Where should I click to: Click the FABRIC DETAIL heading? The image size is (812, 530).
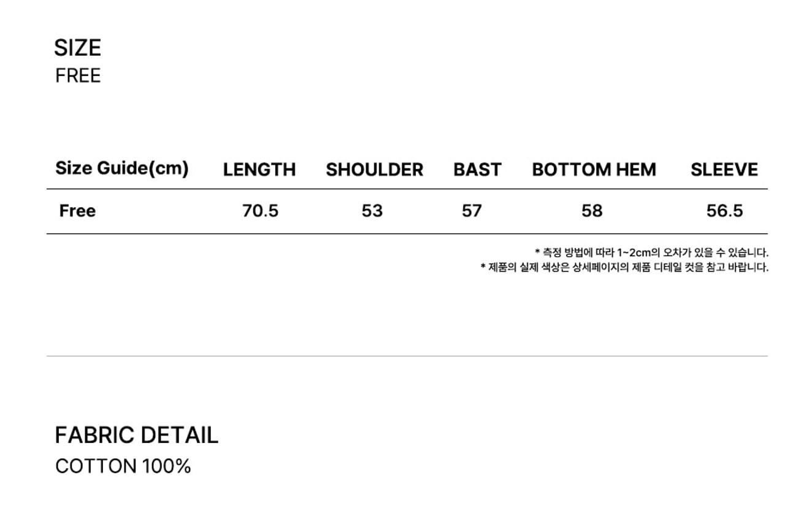point(136,435)
